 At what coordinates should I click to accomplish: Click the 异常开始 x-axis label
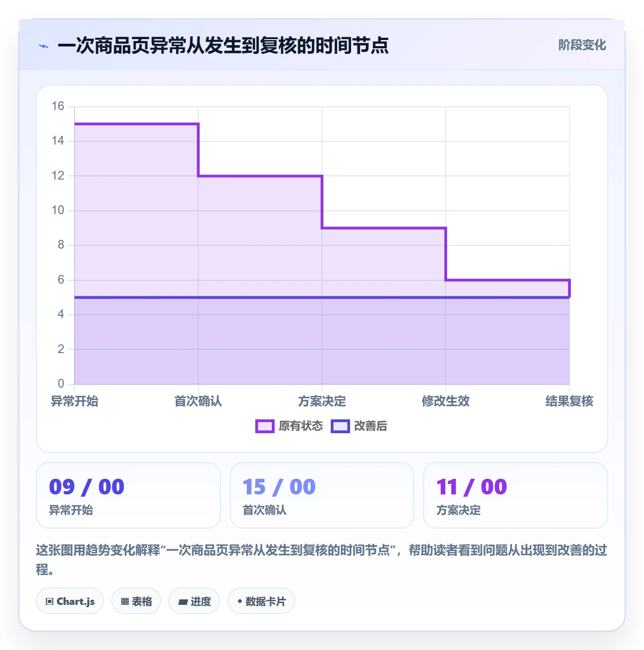pyautogui.click(x=75, y=401)
